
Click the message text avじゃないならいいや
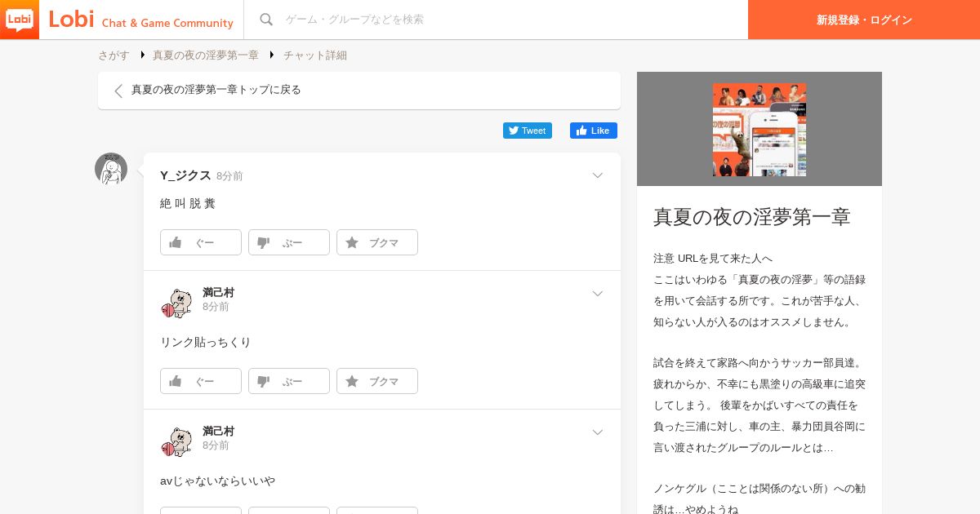point(218,481)
